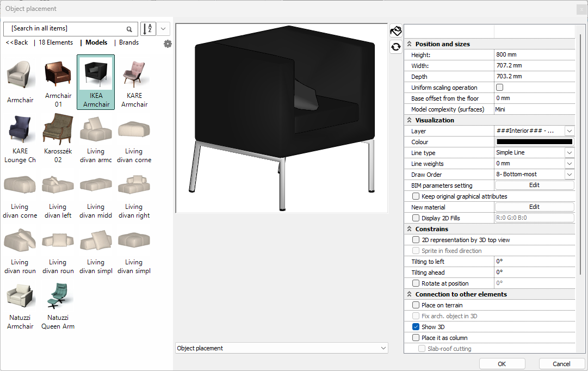Enable Place on terrain option
Viewport: 588px width, 371px height.
(416, 305)
